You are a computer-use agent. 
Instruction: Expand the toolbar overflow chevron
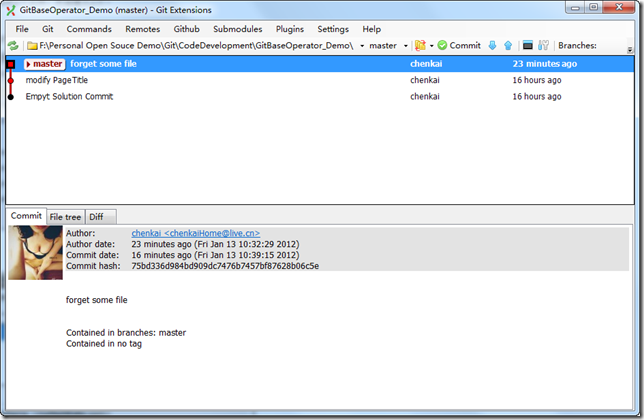[x=630, y=50]
